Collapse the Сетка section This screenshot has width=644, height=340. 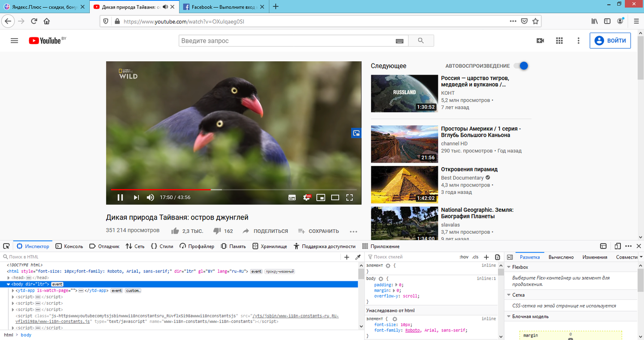[509, 295]
